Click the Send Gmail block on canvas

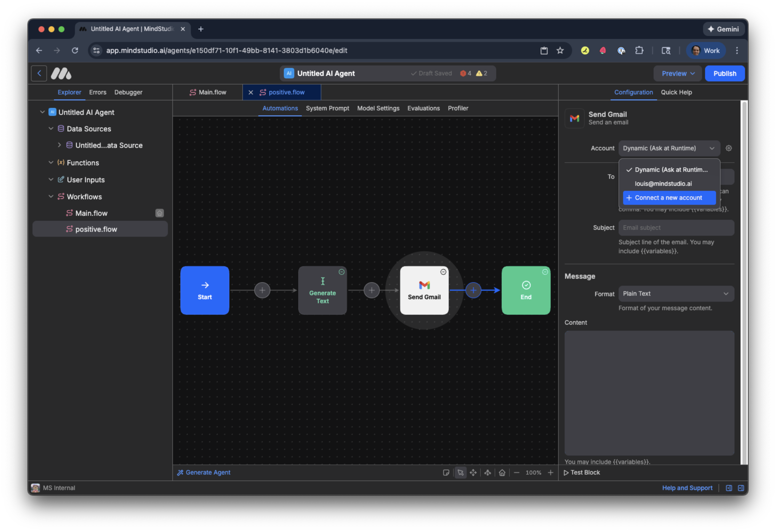[x=424, y=290]
